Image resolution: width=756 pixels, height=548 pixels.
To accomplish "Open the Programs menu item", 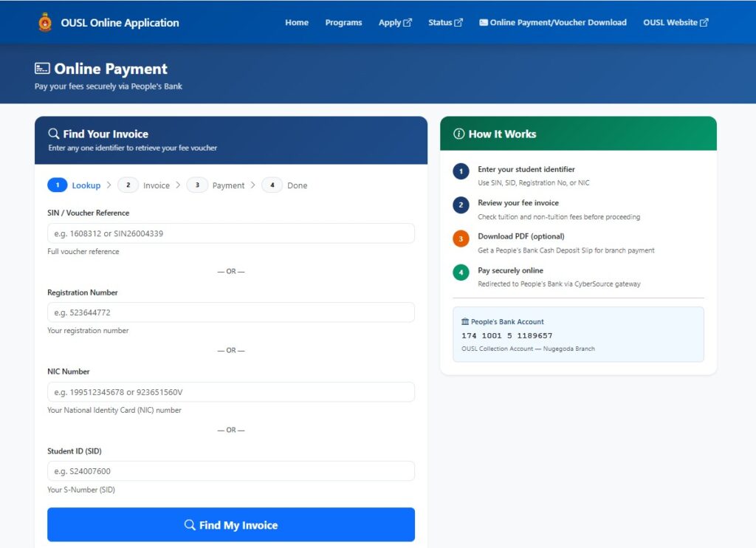I will pyautogui.click(x=343, y=23).
